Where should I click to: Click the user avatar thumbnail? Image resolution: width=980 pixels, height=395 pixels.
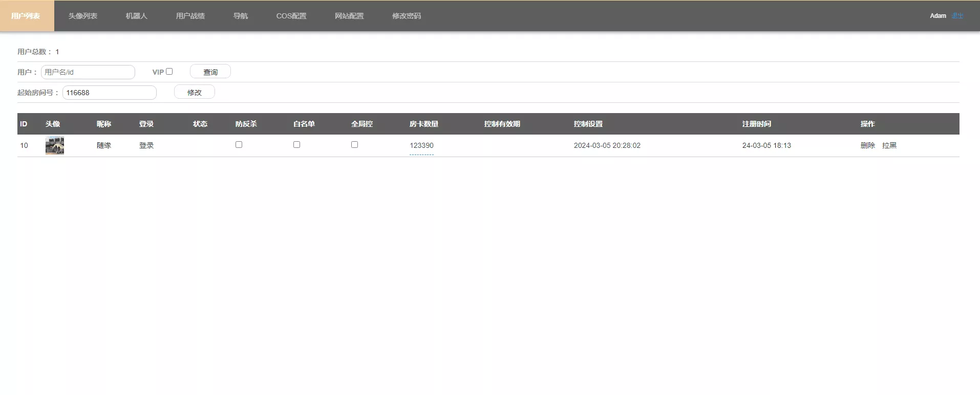click(x=55, y=146)
